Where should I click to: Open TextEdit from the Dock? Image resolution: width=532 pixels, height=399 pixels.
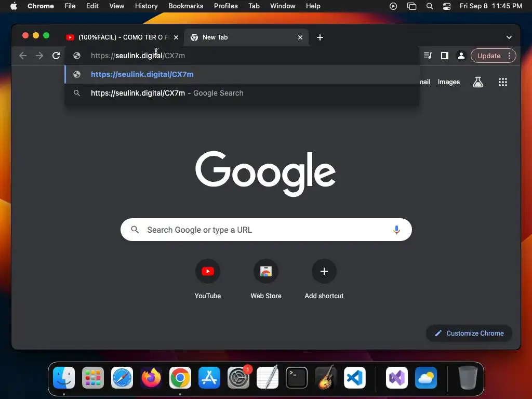268,378
